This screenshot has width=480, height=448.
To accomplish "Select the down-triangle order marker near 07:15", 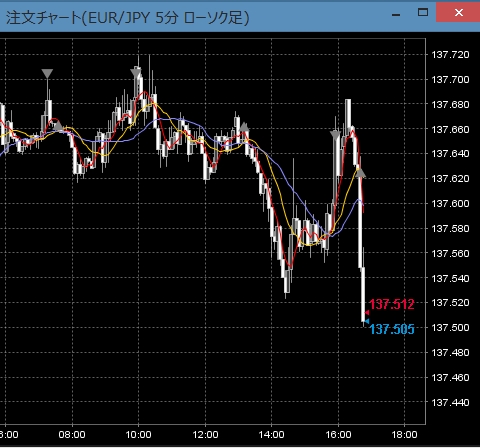I will pyautogui.click(x=47, y=74).
